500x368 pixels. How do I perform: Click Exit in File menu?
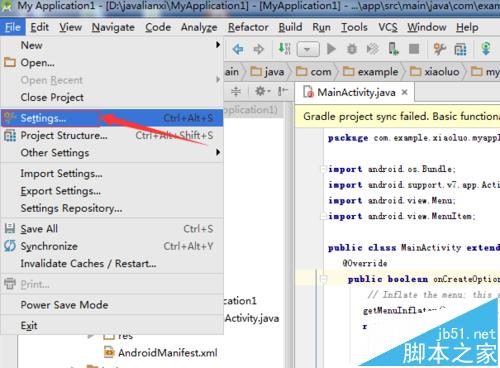pyautogui.click(x=112, y=325)
